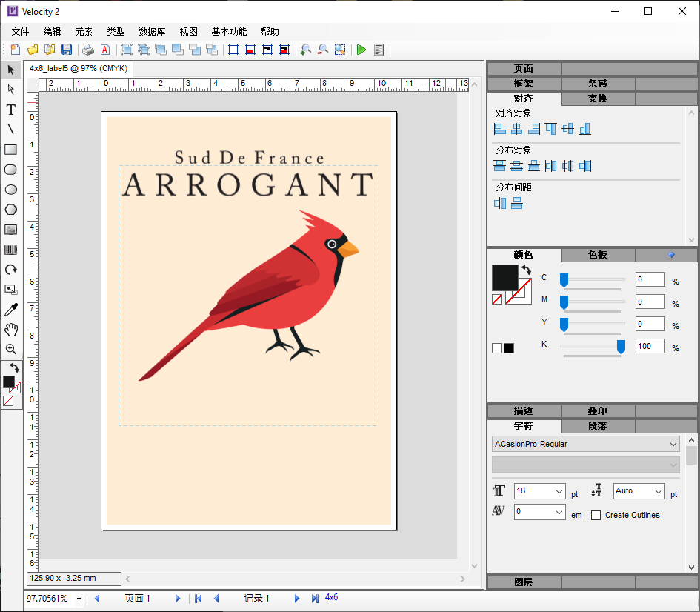Enable the Create Outlines checkbox
The width and height of the screenshot is (700, 612).
click(596, 515)
